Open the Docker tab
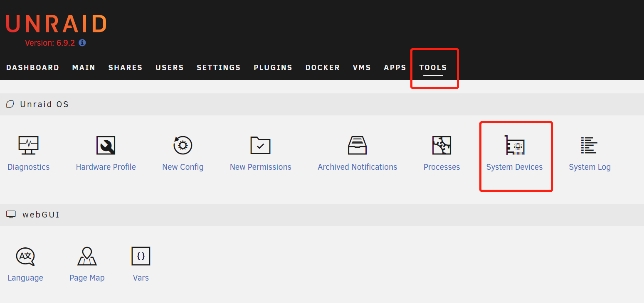Viewport: 644px width, 303px height. pos(322,68)
